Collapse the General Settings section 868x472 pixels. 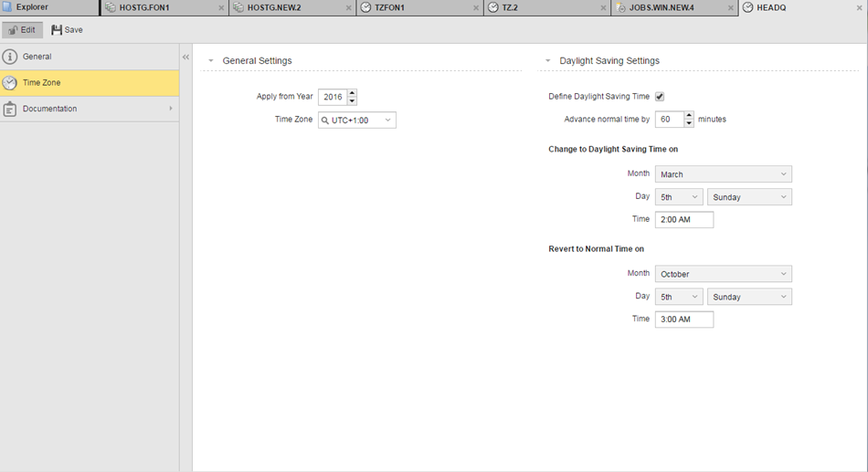click(211, 61)
